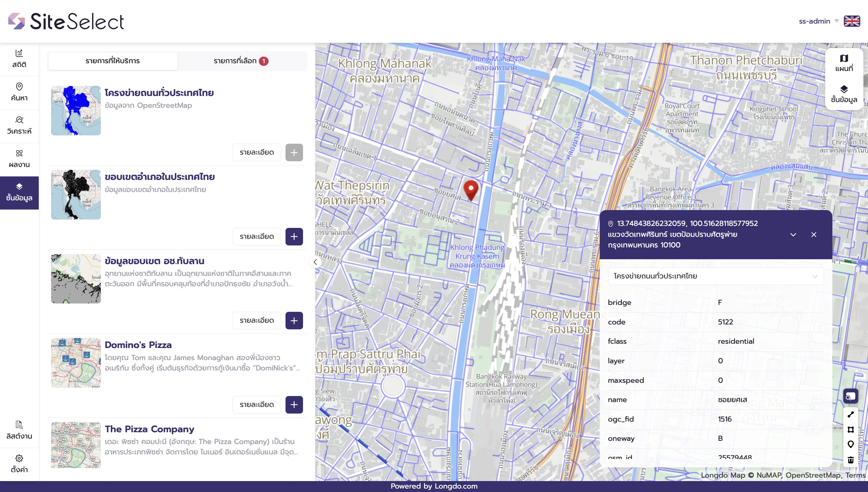868x492 pixels.
Task: Open รายละเอียด for Domino's Pizza
Action: (x=257, y=404)
